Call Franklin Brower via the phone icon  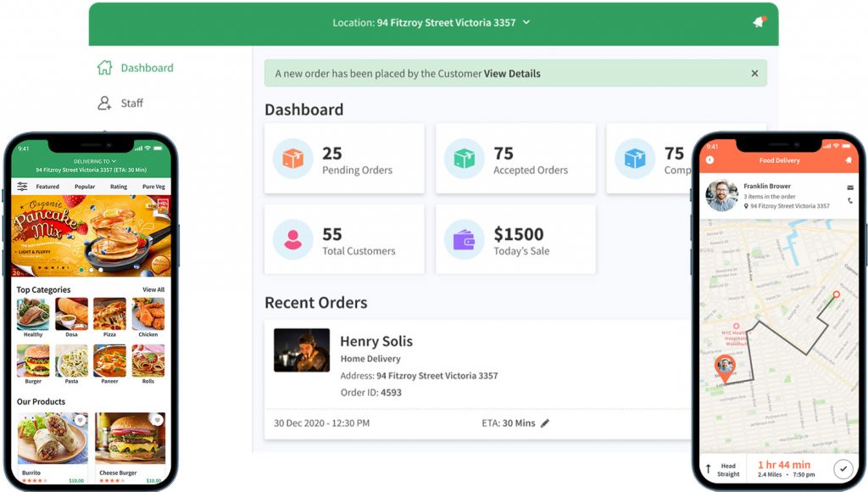pyautogui.click(x=850, y=200)
